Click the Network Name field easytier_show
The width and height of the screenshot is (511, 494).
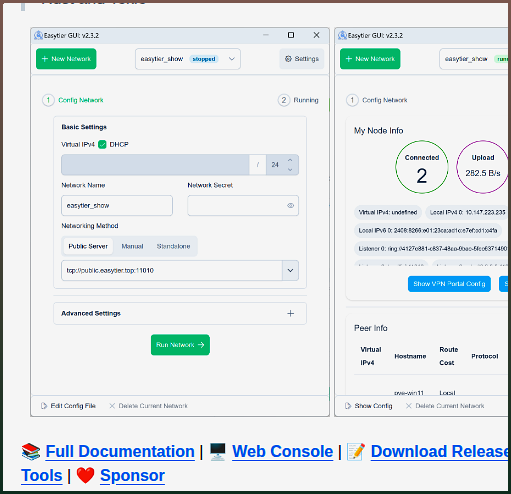click(117, 206)
